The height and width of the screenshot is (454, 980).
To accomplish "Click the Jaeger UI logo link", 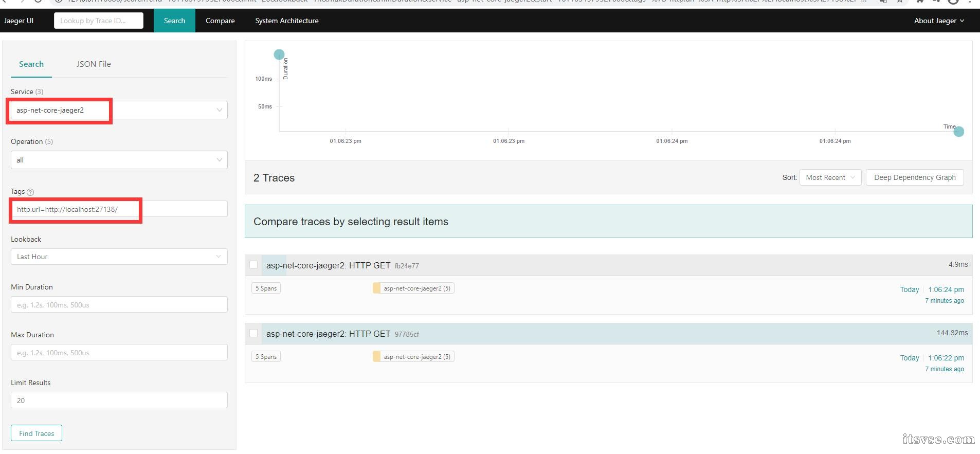I will [x=19, y=21].
